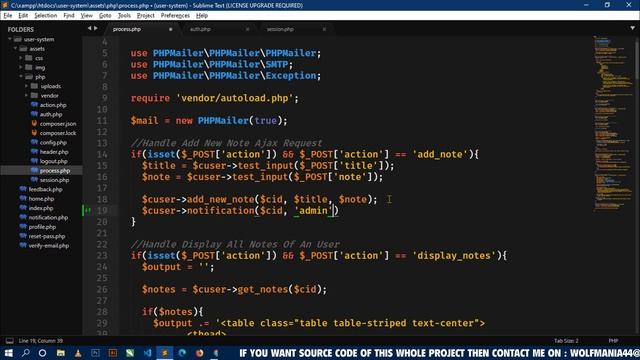Viewport: 640px width, 360px height.
Task: Open the Project menu
Action: coord(145,16)
